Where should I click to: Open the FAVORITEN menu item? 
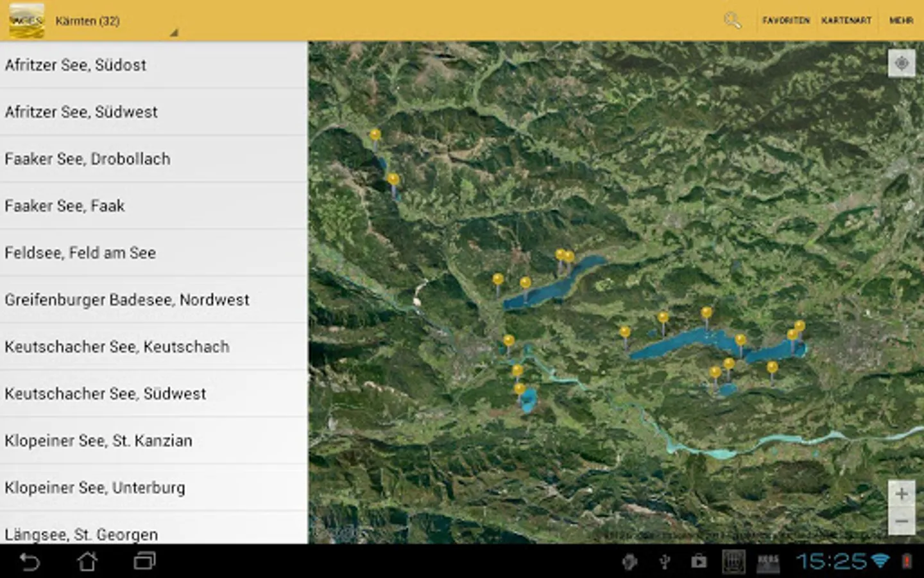pyautogui.click(x=785, y=20)
